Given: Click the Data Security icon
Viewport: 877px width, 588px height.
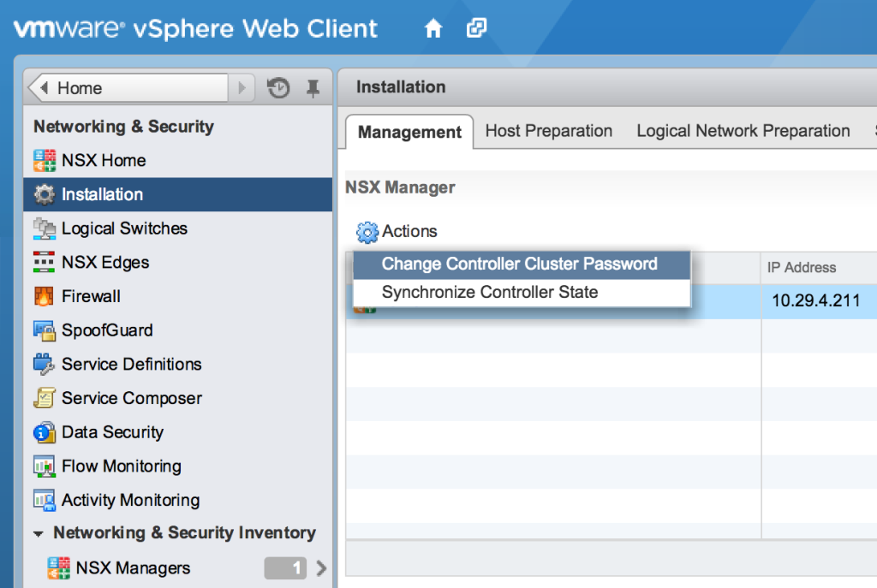Looking at the screenshot, I should (45, 432).
